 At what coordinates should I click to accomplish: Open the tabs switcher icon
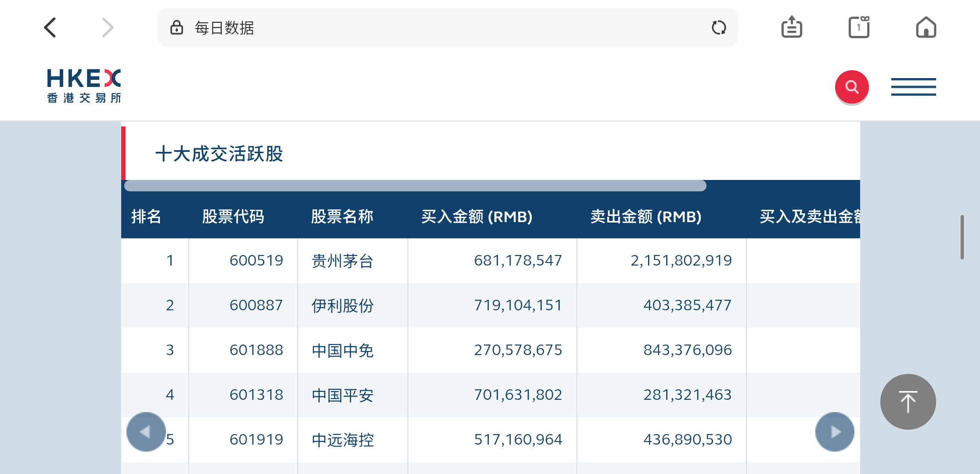[859, 28]
